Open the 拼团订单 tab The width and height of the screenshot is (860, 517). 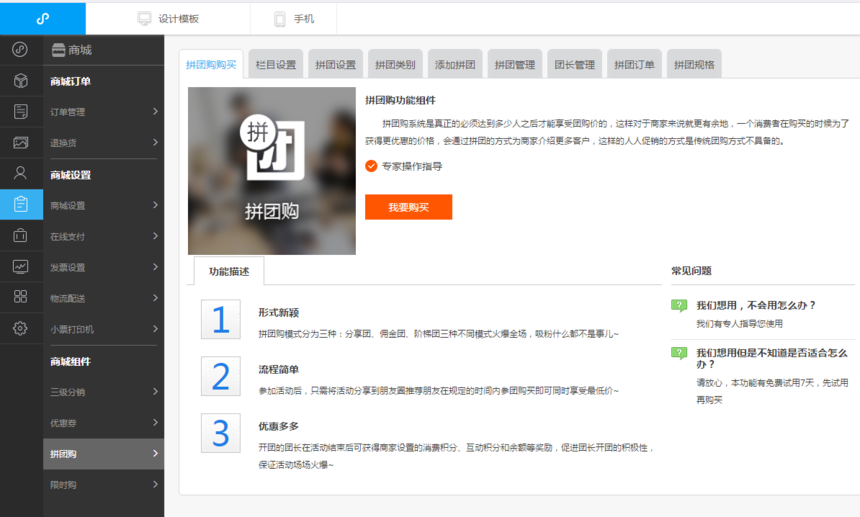pos(634,64)
